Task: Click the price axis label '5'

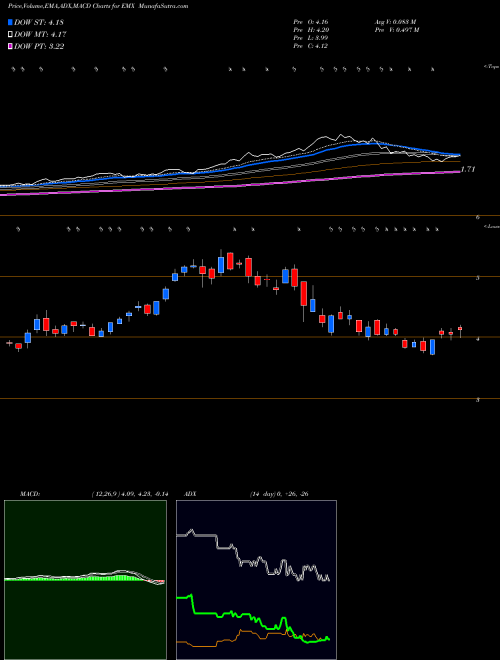Action: tap(478, 278)
